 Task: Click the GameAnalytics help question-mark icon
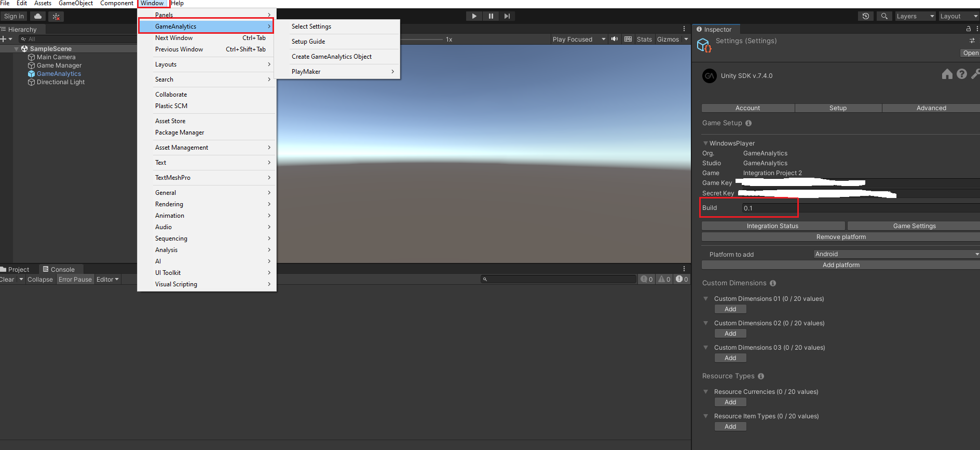tap(962, 74)
